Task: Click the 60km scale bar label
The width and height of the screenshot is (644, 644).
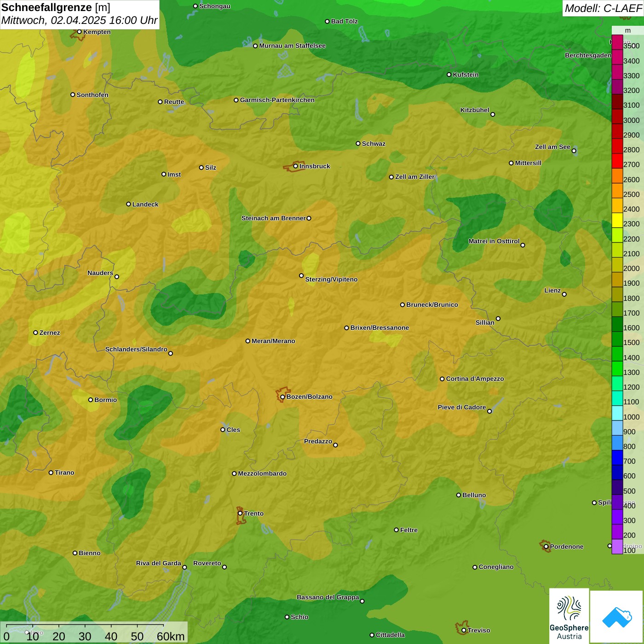Action: tap(171, 636)
